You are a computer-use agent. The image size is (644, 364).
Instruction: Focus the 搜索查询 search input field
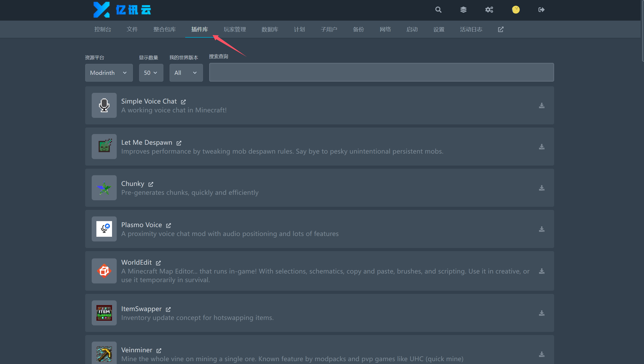point(381,72)
